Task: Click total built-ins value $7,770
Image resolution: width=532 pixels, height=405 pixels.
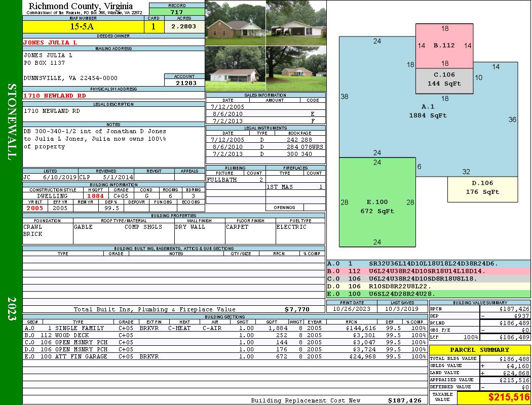Action: click(x=297, y=309)
